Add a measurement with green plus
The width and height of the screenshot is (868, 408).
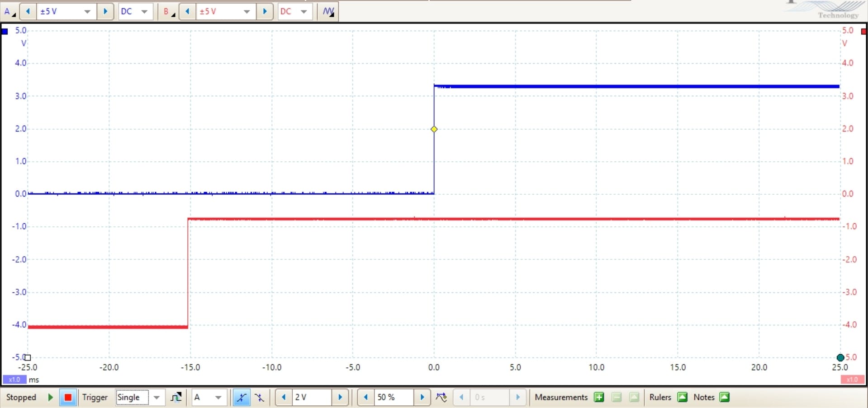tap(599, 398)
